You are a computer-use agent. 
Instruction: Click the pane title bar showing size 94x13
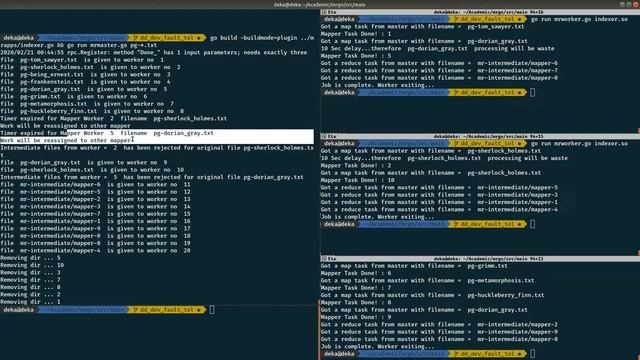click(480, 259)
